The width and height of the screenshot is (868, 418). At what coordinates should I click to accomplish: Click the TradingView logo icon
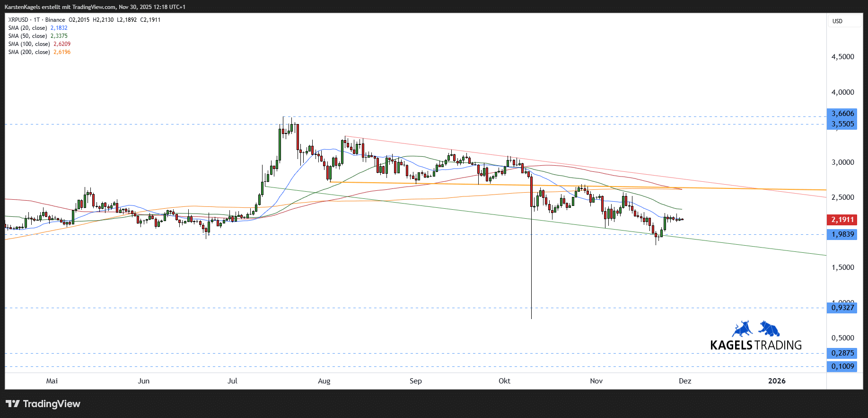pos(13,404)
